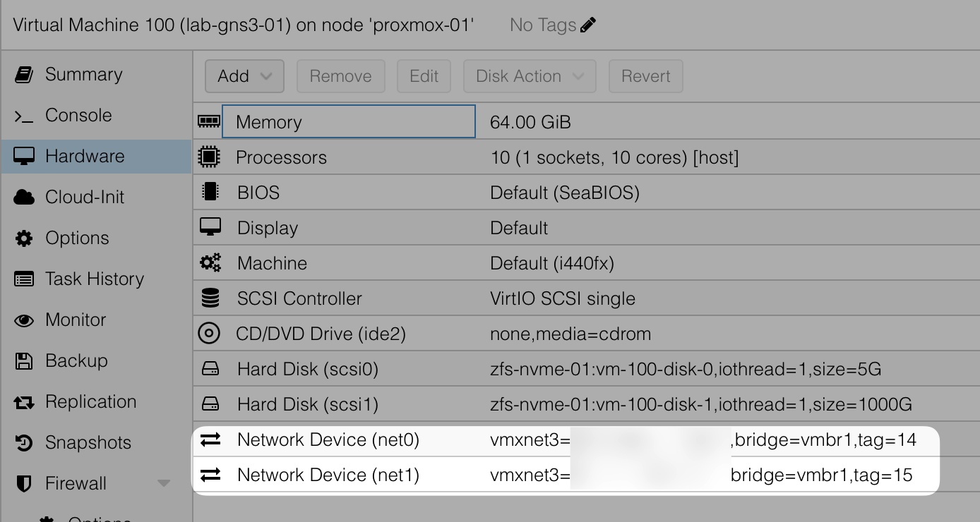
Task: Click the Cloud-Init cloud icon
Action: [24, 198]
